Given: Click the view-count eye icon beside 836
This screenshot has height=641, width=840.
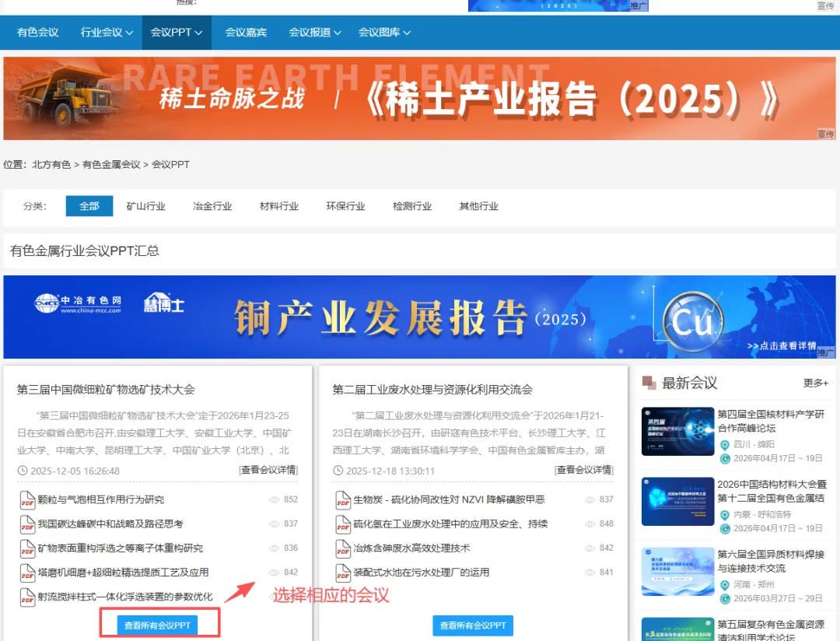Looking at the screenshot, I should point(275,548).
